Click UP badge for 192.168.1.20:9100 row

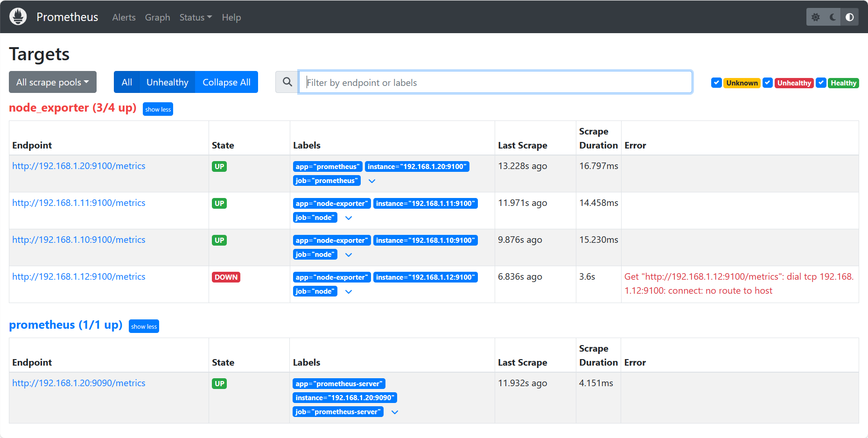[219, 166]
